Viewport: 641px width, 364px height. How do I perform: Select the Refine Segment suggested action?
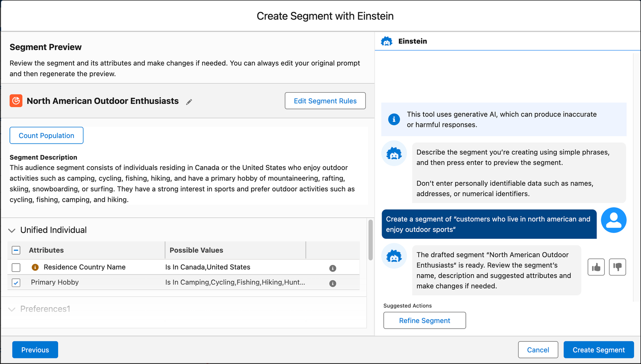click(424, 320)
